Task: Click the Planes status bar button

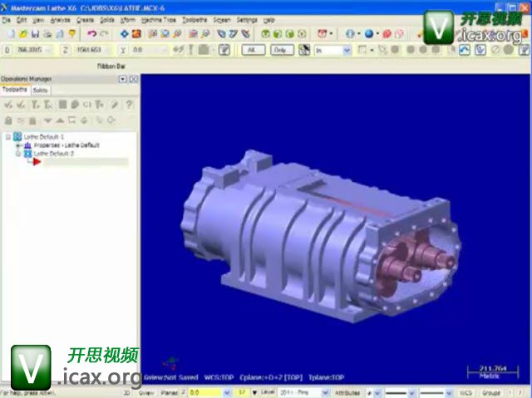Action: 170,392
